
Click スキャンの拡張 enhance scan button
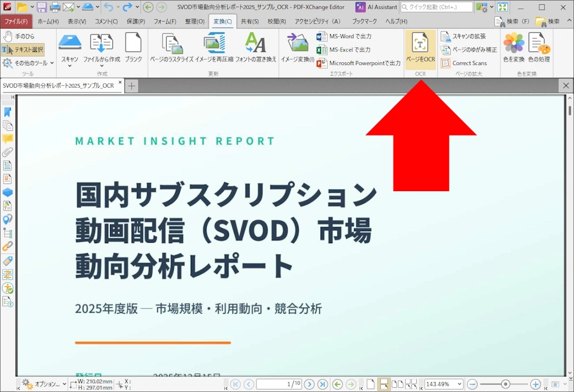coord(463,36)
